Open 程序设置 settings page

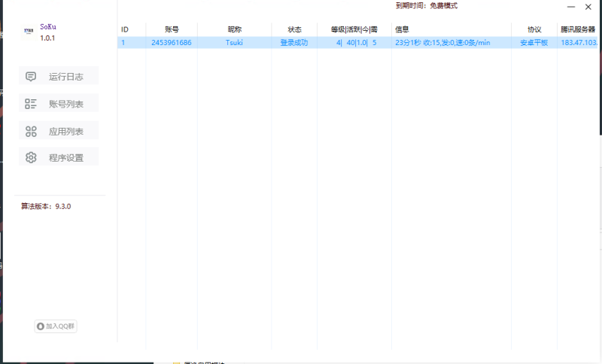click(59, 157)
